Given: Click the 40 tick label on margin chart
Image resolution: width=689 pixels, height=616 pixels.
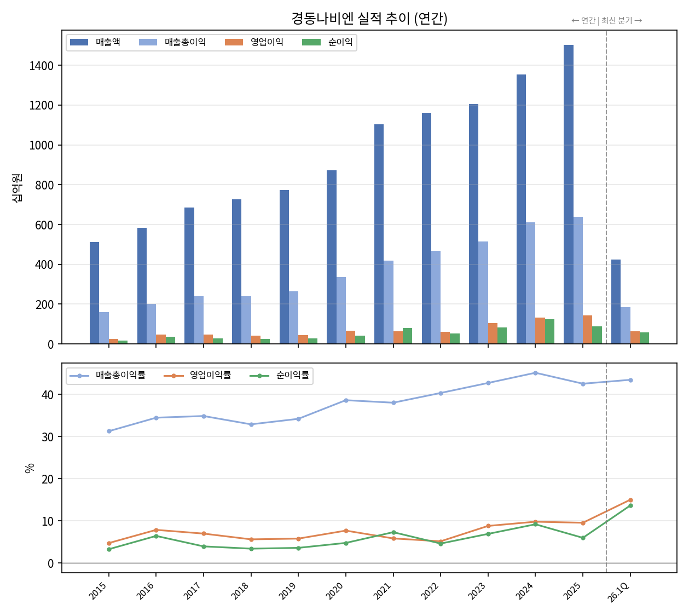Looking at the screenshot, I should tap(48, 395).
